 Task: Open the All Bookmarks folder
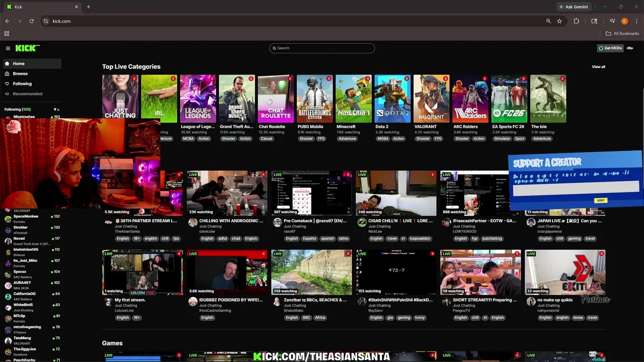pos(622,34)
